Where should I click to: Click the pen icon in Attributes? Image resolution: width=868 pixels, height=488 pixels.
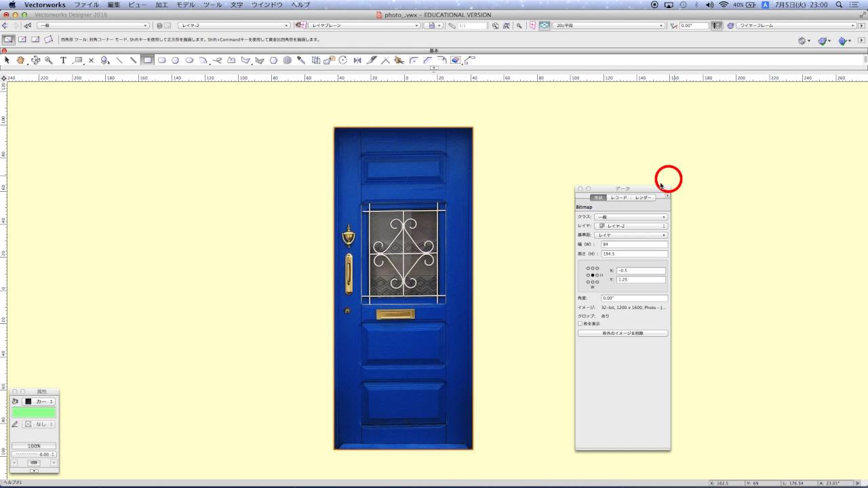[x=15, y=424]
